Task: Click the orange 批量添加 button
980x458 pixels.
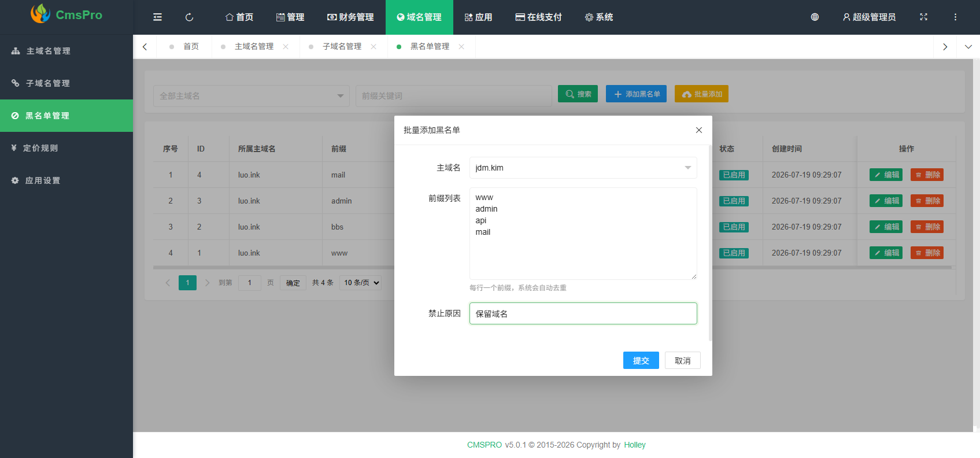Action: tap(701, 94)
